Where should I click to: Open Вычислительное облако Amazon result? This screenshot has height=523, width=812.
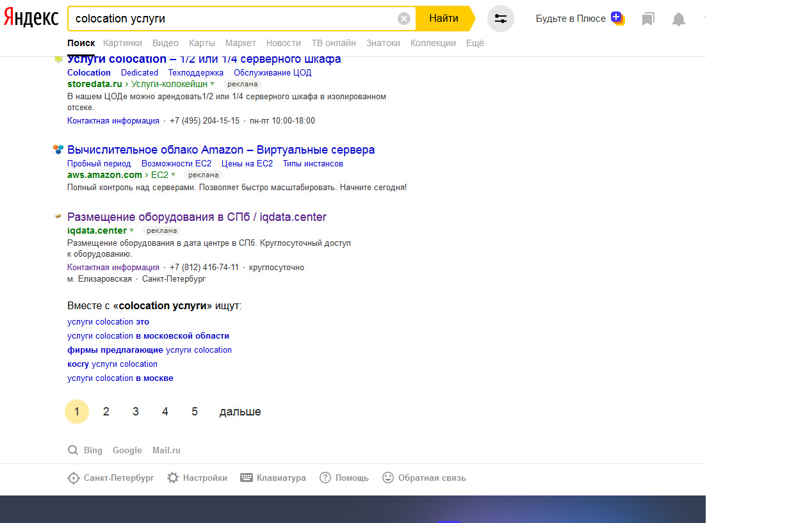(221, 150)
